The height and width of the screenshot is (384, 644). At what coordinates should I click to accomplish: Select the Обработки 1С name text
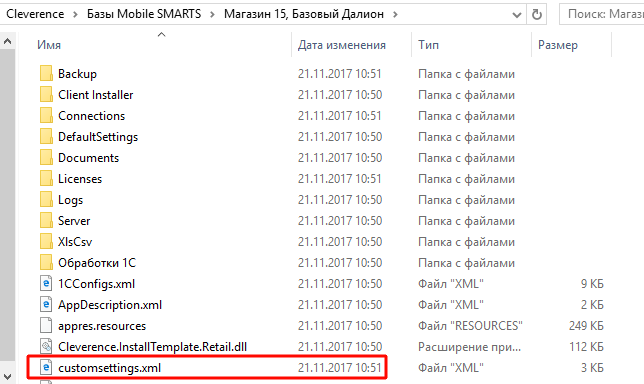(x=97, y=263)
